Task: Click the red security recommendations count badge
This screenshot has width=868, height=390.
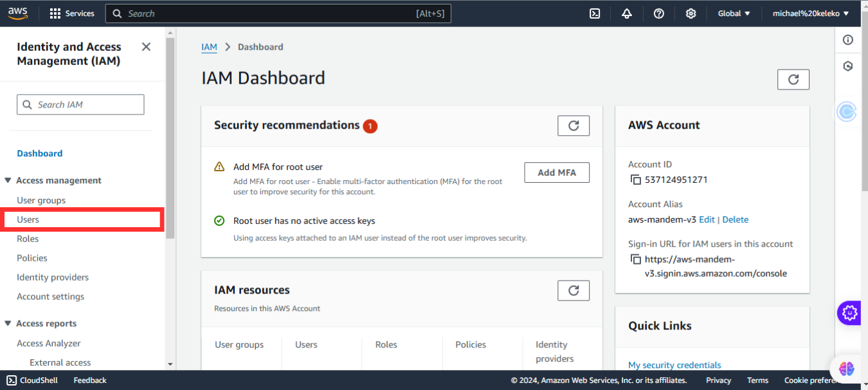Action: coord(370,126)
